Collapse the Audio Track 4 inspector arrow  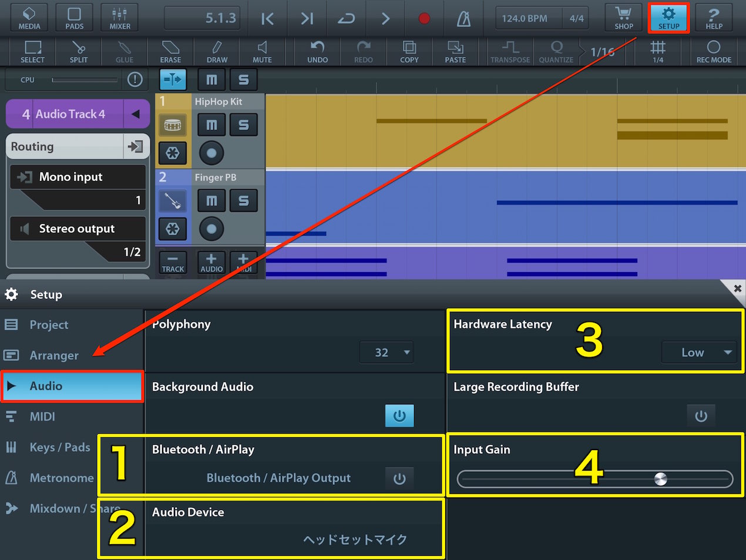136,114
